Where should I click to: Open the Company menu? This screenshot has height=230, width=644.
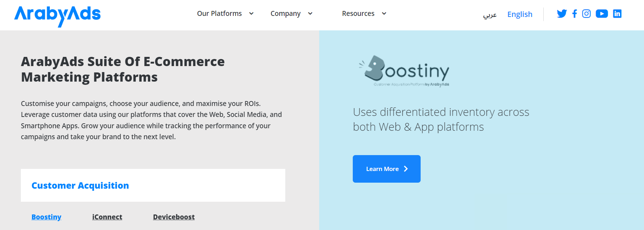pyautogui.click(x=286, y=13)
